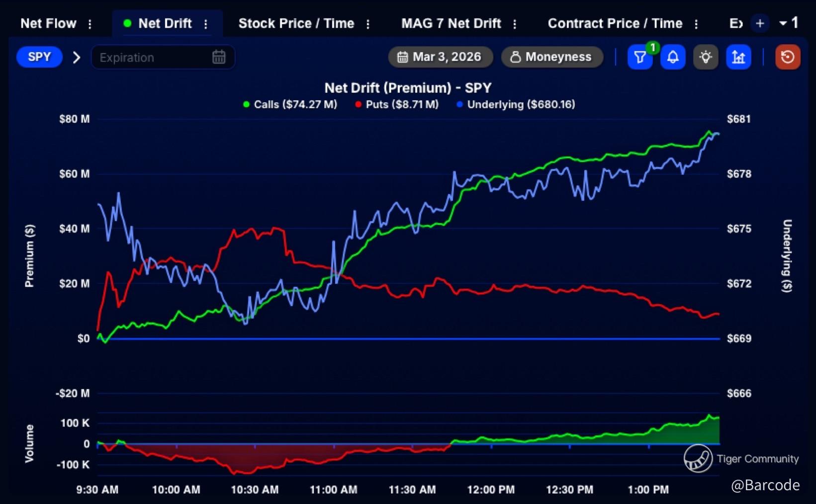816x504 pixels.
Task: Open Contract Price / Time options menu
Action: tap(696, 24)
